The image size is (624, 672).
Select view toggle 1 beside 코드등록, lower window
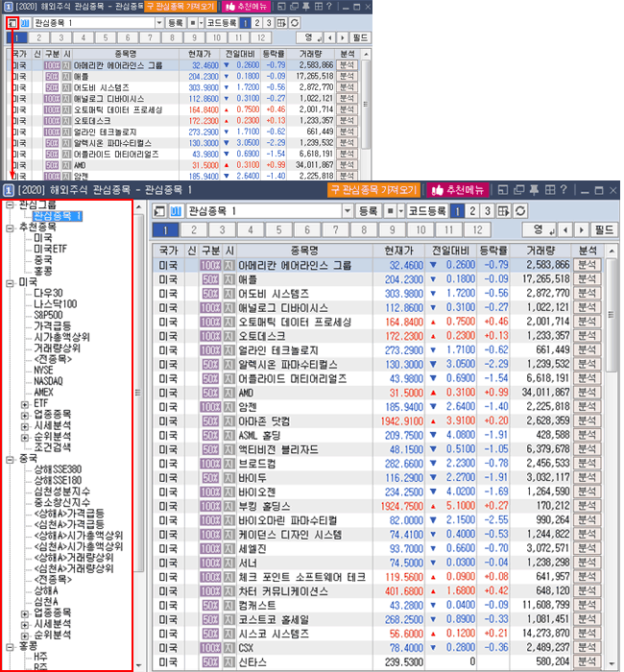coord(457,211)
